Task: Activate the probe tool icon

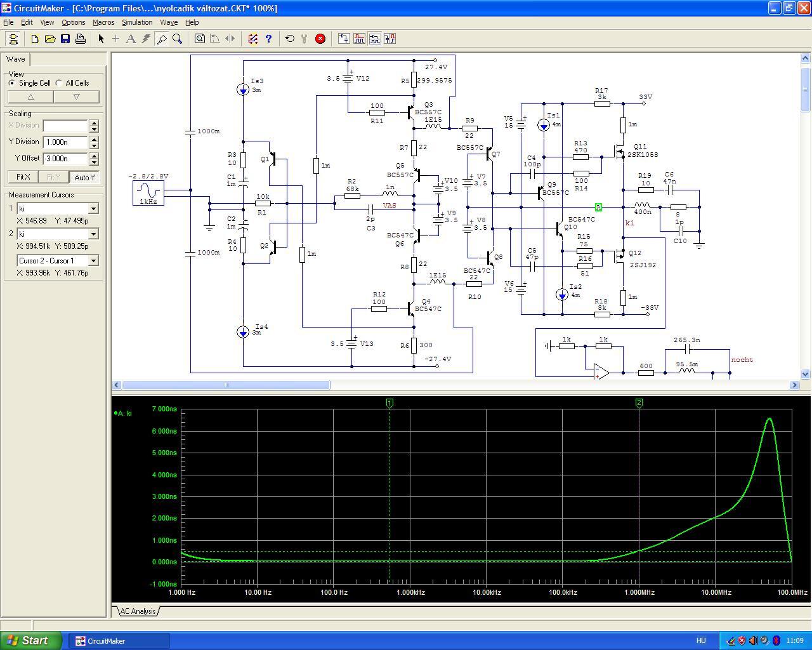Action: 162,39
